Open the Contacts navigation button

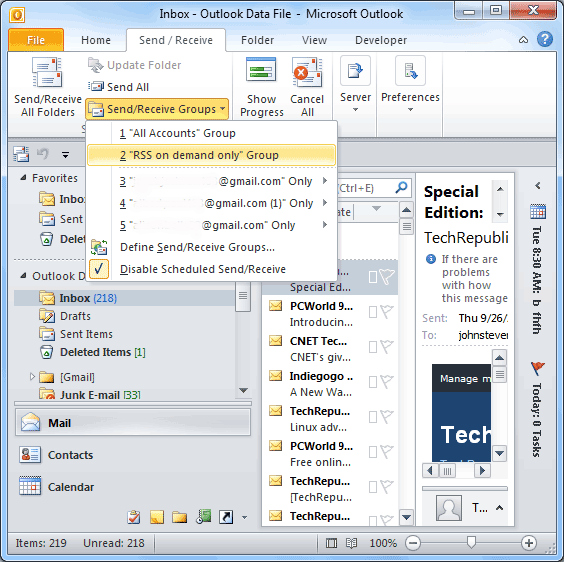click(x=133, y=455)
